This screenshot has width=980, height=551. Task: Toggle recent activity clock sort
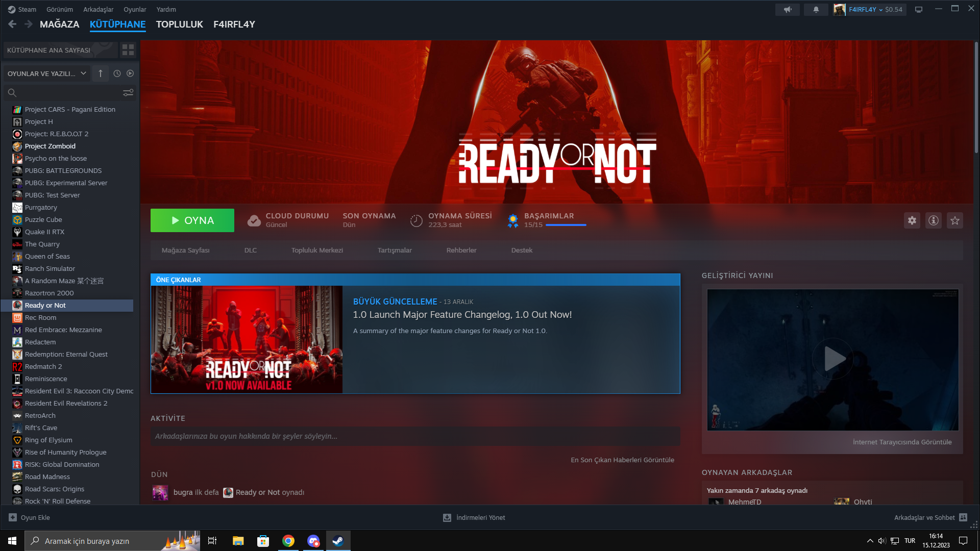(x=117, y=73)
